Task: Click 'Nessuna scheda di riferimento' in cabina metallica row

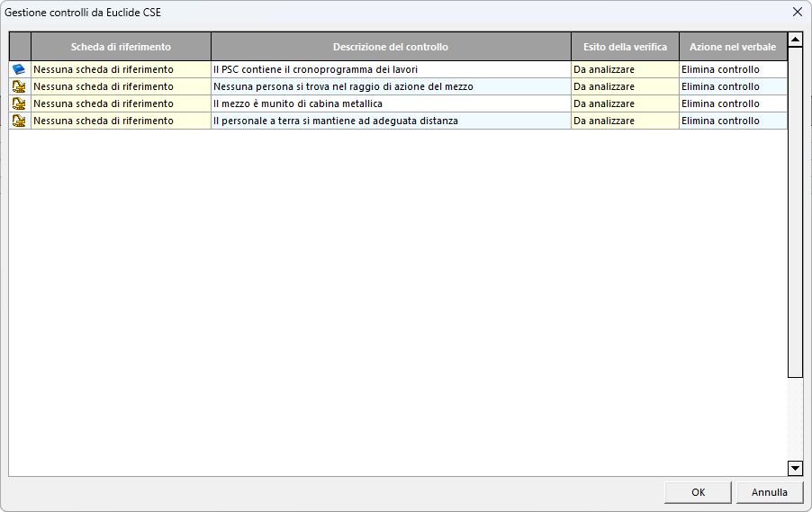Action: (121, 103)
